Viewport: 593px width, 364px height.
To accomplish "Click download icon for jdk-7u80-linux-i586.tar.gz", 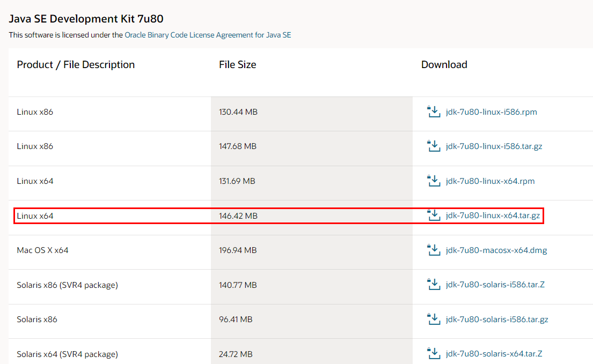I will [x=434, y=146].
